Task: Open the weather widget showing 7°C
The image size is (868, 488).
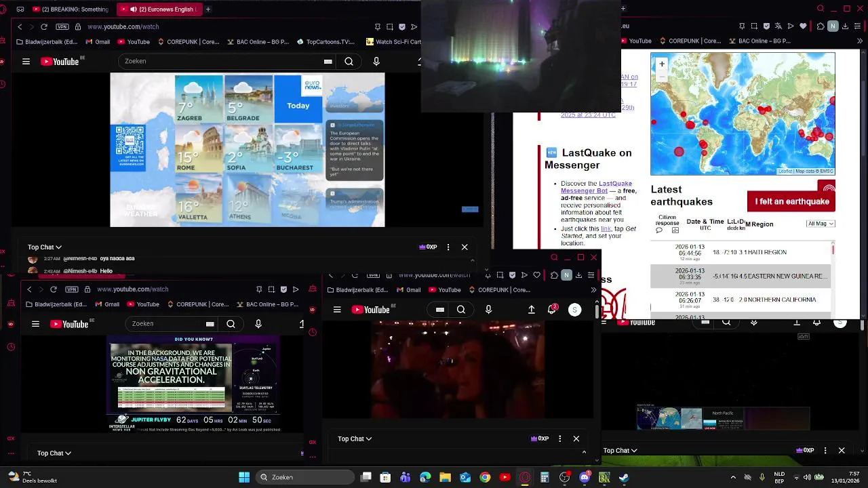Action: coord(32,477)
